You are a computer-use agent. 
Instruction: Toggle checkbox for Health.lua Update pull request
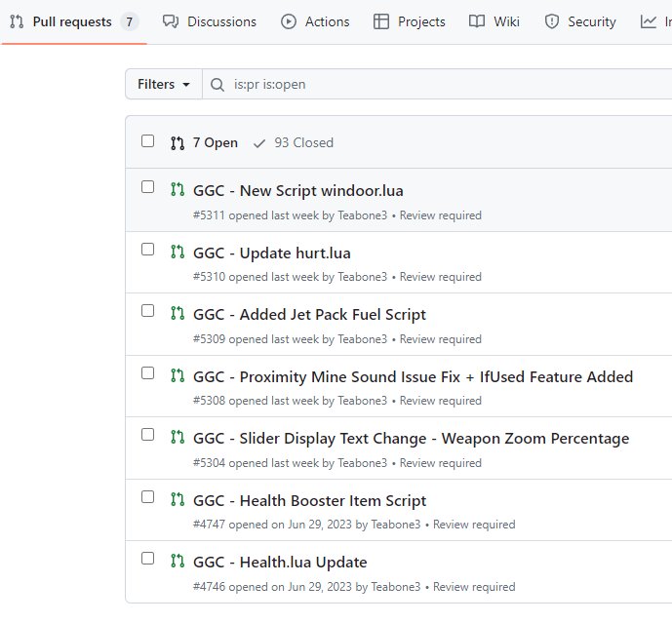148,559
